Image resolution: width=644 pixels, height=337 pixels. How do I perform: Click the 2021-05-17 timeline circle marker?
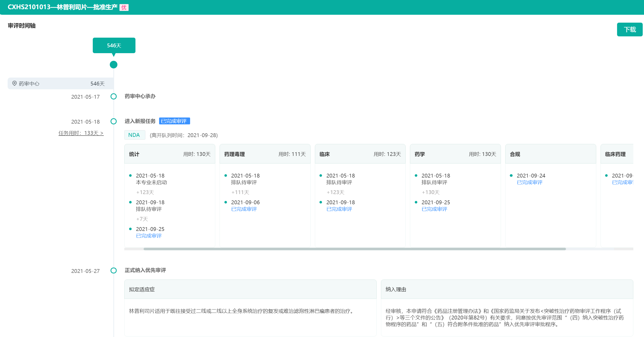pos(114,96)
